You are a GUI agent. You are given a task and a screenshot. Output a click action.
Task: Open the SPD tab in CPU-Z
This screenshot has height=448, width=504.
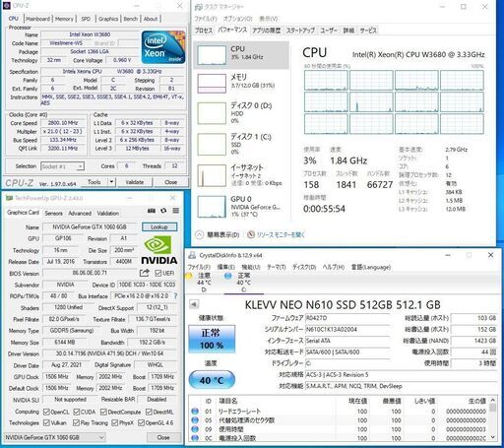86,19
